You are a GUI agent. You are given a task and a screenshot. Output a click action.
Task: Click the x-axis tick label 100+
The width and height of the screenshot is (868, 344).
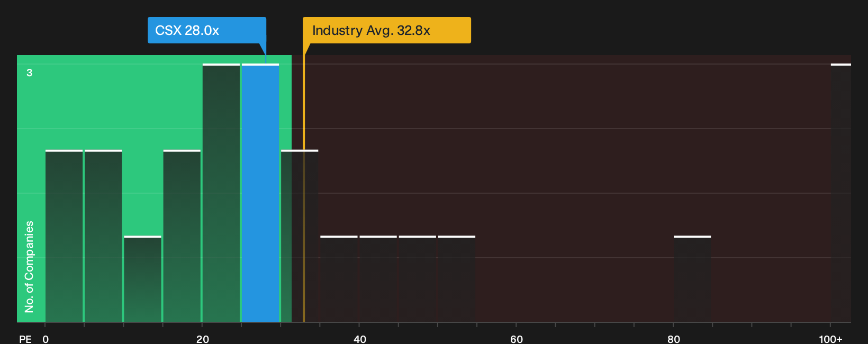coord(830,339)
